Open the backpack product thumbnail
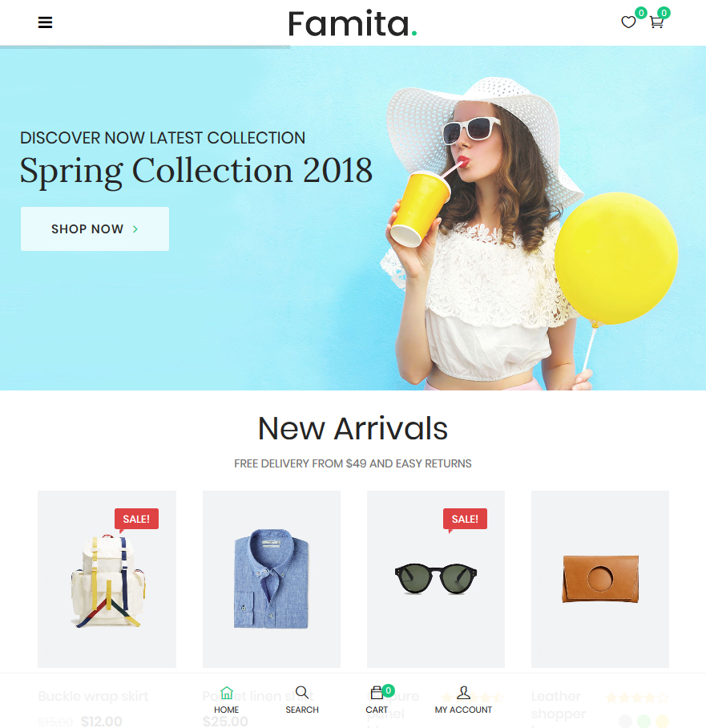706x728 pixels. (107, 579)
